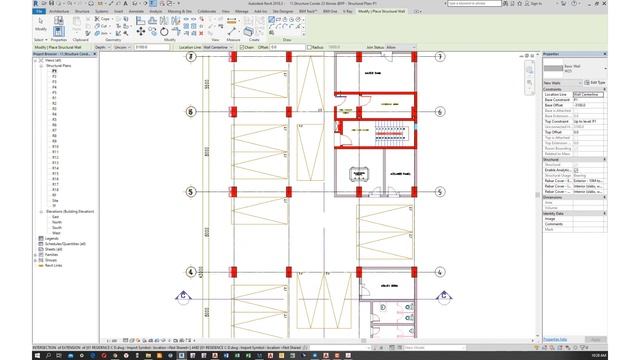640x360 pixels.
Task: Expand the Families node in Project Browser
Action: pos(36,255)
